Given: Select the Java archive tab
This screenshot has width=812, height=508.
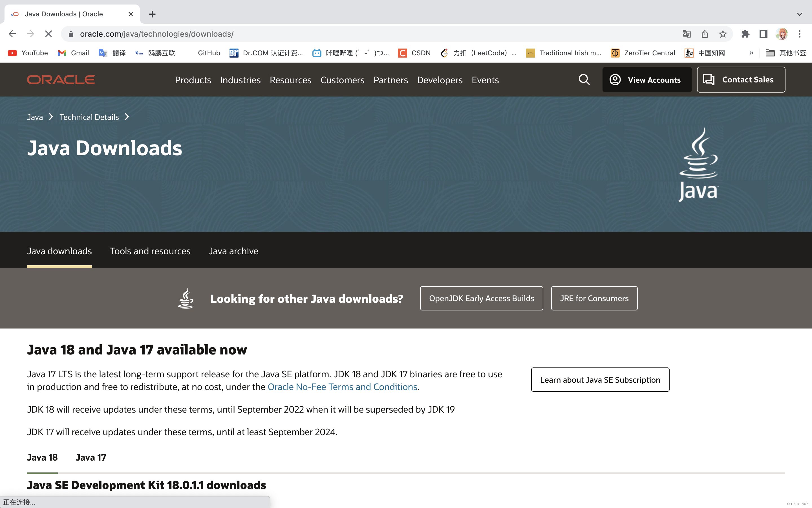Looking at the screenshot, I should tap(233, 251).
